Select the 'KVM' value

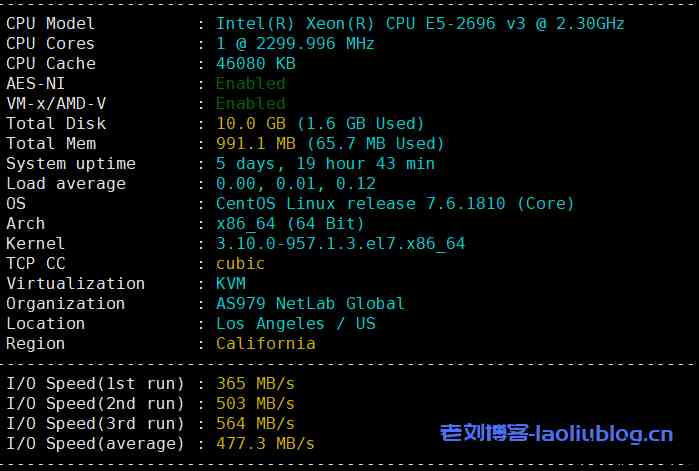[230, 283]
